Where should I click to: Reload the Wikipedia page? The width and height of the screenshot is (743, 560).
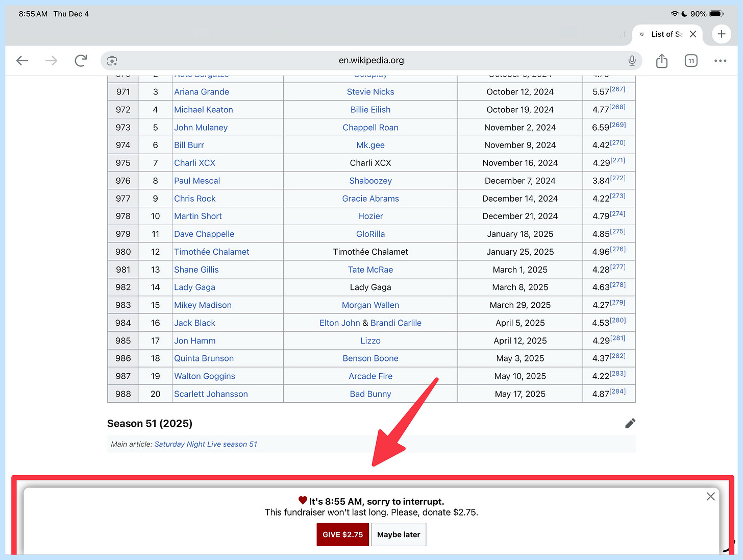pos(81,61)
